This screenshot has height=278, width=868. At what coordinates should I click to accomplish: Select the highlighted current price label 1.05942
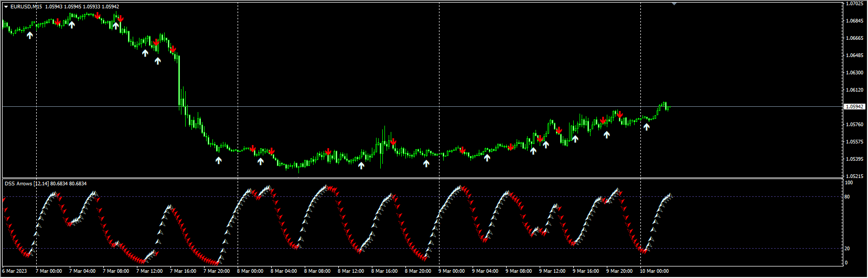(854, 107)
